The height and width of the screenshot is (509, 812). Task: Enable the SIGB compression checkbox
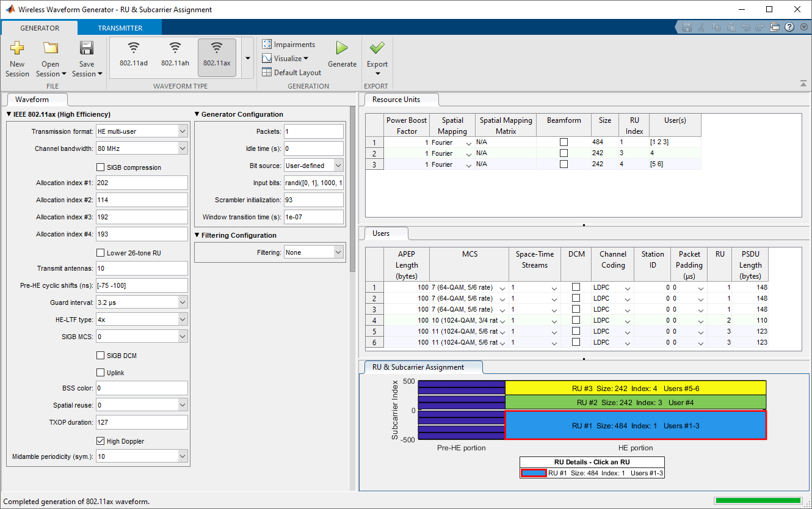[x=101, y=167]
